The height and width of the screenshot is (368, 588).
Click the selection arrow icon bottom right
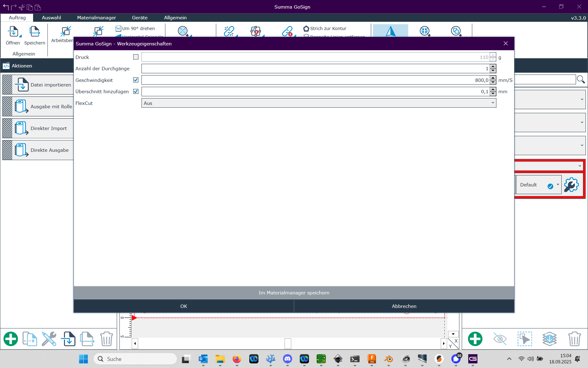pos(525,339)
